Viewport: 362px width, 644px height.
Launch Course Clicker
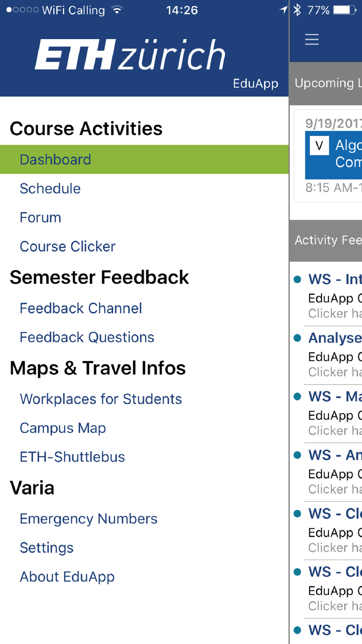[x=68, y=246]
